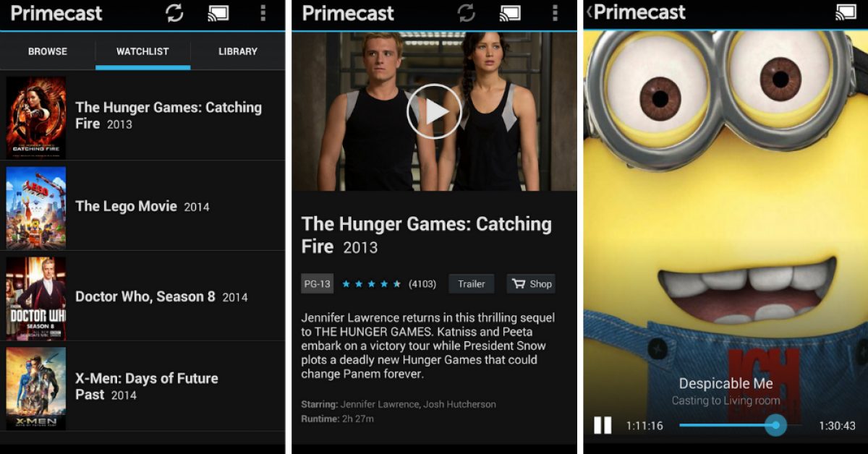Open overflow menu on watchlist screen

coord(263,13)
